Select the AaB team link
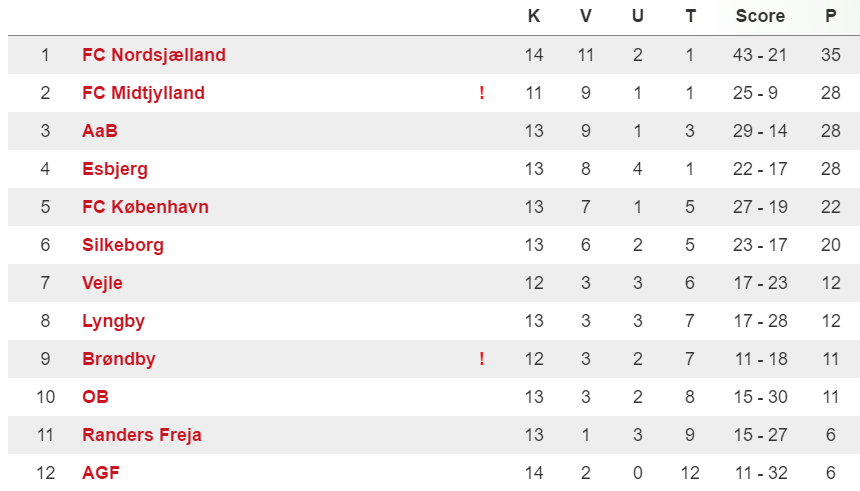This screenshot has width=860, height=491. pyautogui.click(x=100, y=131)
